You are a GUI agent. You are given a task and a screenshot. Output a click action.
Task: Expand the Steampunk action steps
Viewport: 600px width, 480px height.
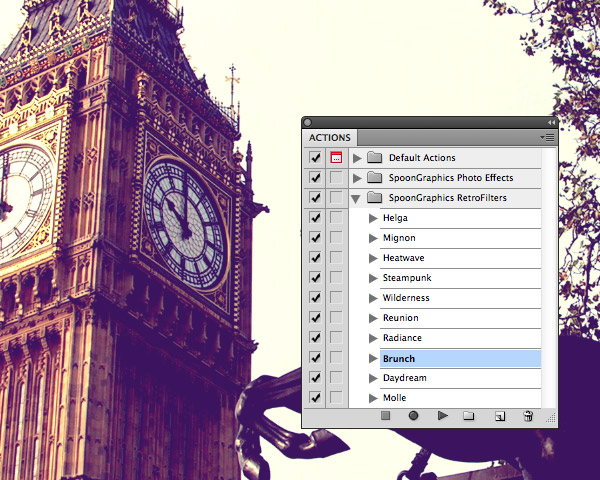[x=373, y=278]
